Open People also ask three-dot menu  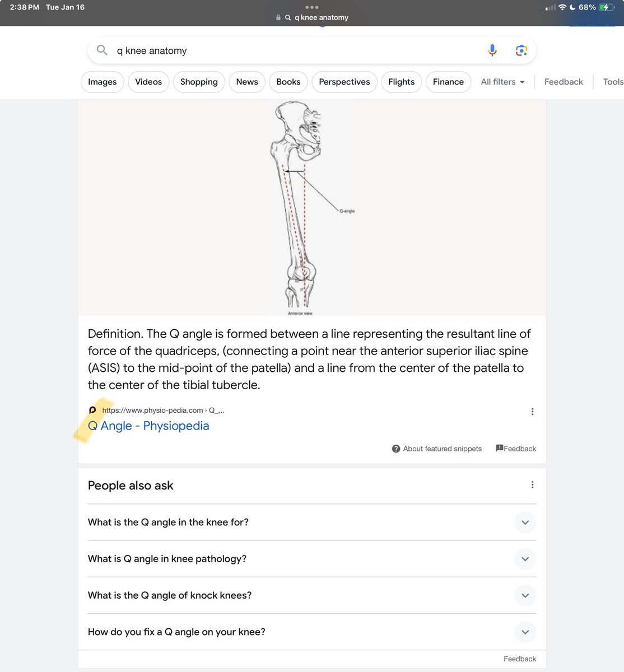pos(532,485)
